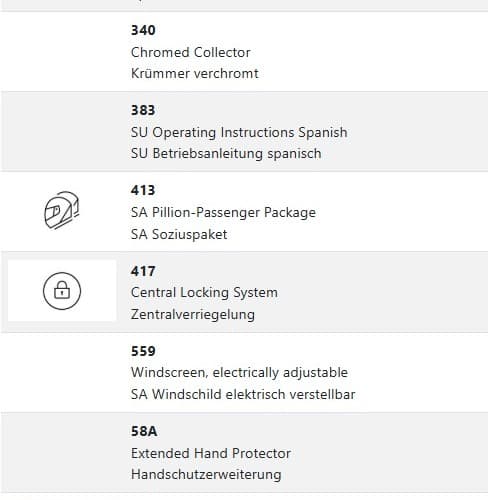The image size is (488, 500).
Task: Click Windscreen, electrically adjustable label
Action: (239, 373)
